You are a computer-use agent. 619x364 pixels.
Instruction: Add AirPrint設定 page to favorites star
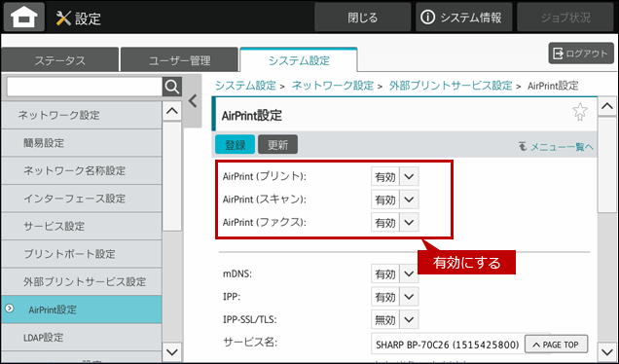[x=580, y=112]
